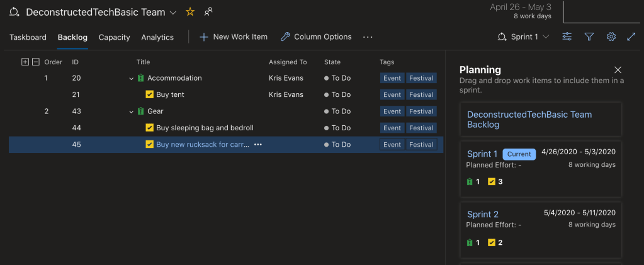The width and height of the screenshot is (644, 265).
Task: Open the view options sliders icon
Action: pyautogui.click(x=567, y=37)
